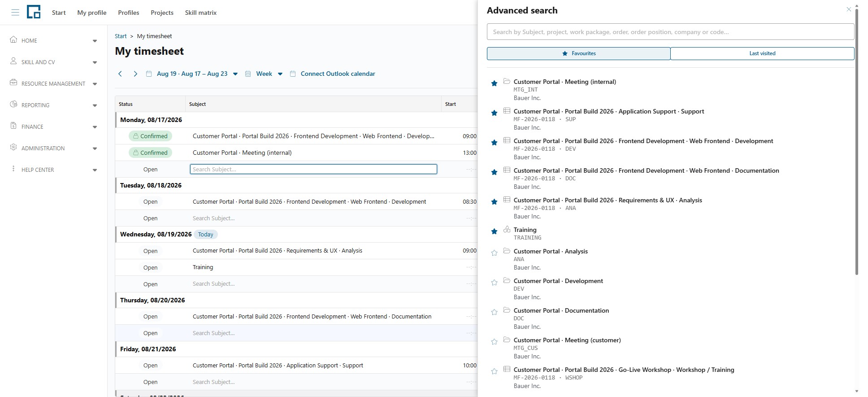Click table icon of Application Support result
868x397 pixels.
click(x=507, y=111)
